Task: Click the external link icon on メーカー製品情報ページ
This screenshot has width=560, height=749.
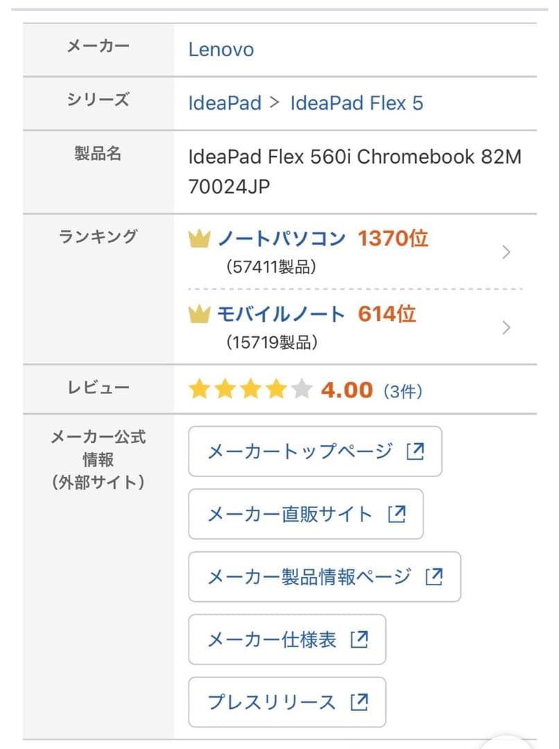Action: click(x=434, y=576)
